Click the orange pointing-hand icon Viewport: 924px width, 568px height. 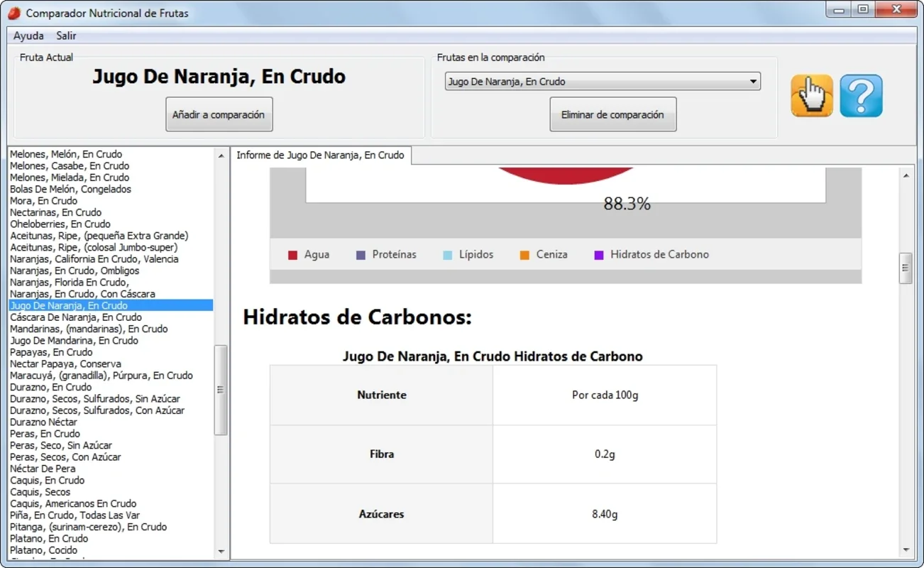tap(812, 95)
